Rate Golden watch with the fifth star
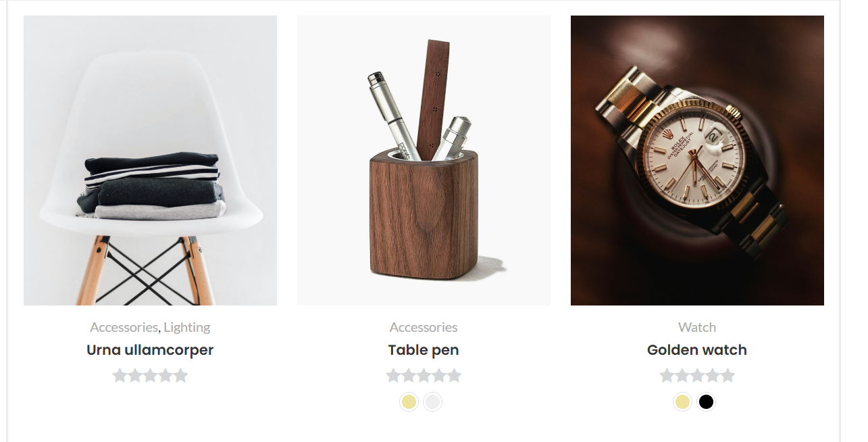This screenshot has height=442, width=868. pos(727,376)
